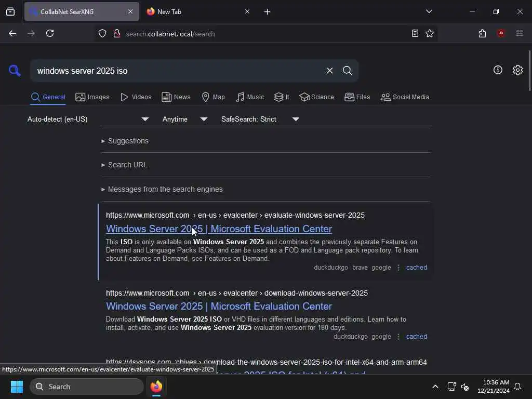Open Firefox application menu
532x399 pixels.
tap(519, 33)
